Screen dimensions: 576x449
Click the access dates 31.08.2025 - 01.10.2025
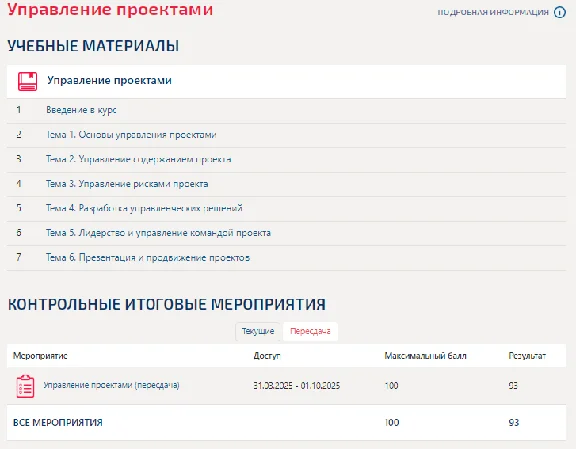296,385
